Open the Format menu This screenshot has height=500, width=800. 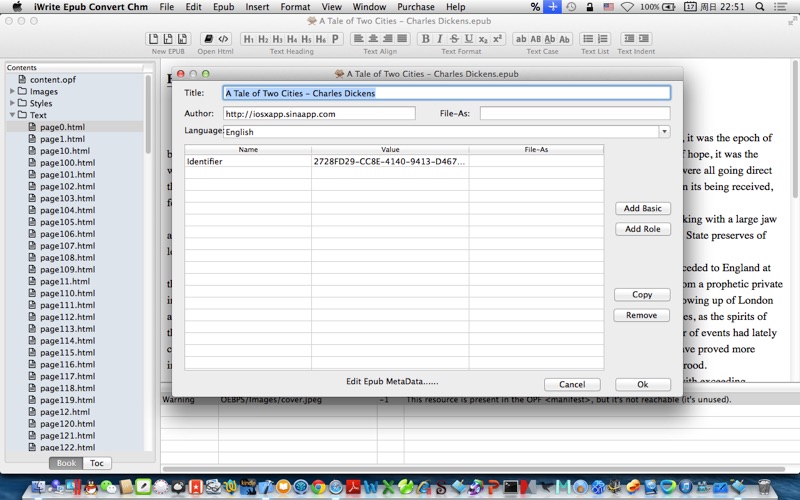click(295, 7)
